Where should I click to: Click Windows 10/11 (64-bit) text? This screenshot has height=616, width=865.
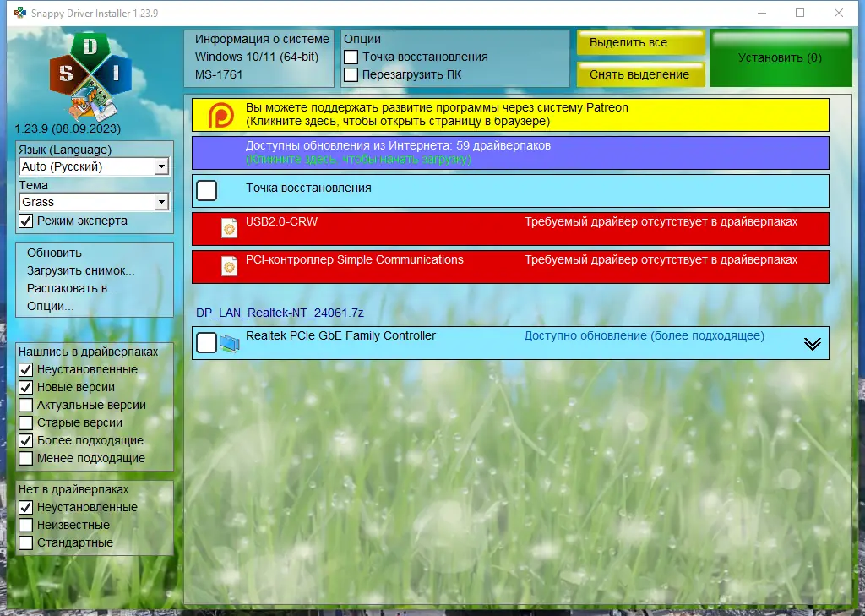click(257, 57)
